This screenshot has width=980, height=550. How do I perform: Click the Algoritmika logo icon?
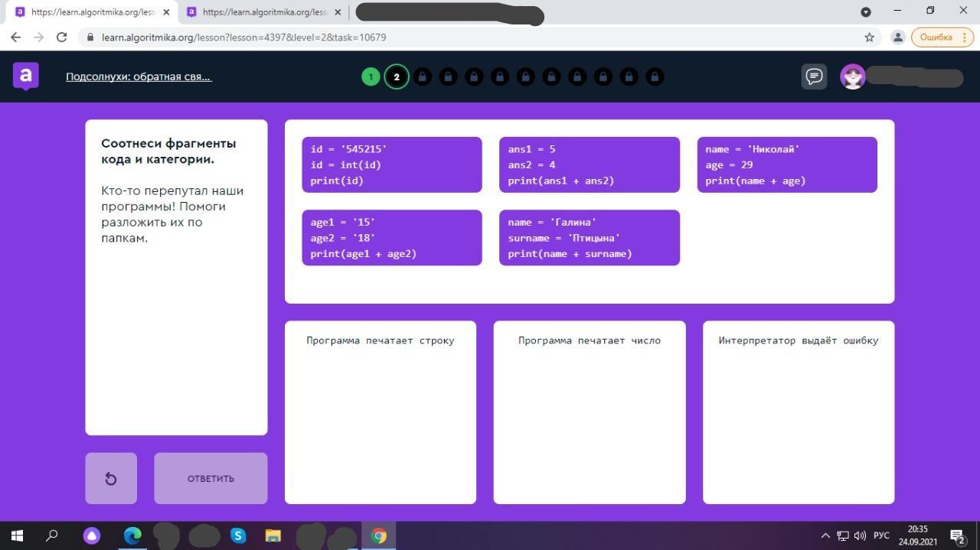pyautogui.click(x=26, y=76)
